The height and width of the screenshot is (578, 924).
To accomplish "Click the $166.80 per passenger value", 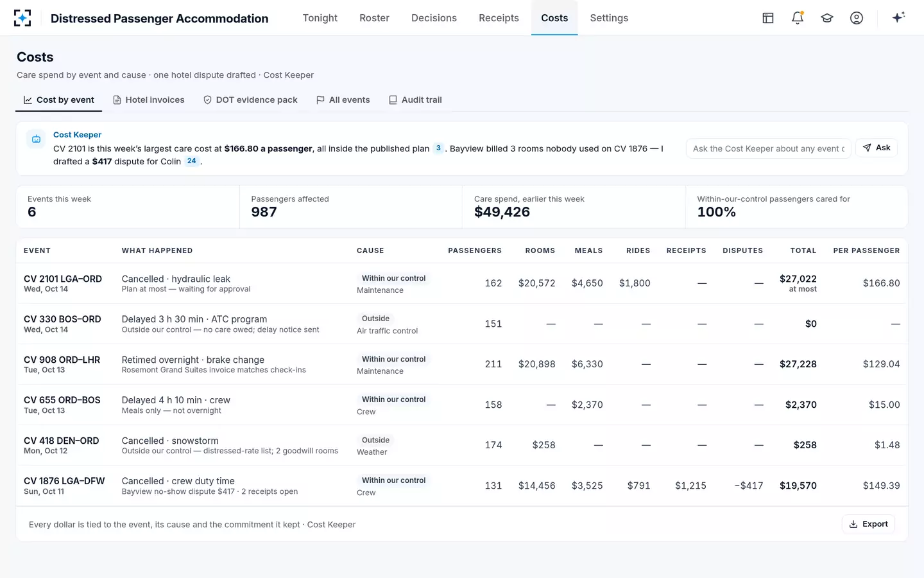I will [881, 283].
